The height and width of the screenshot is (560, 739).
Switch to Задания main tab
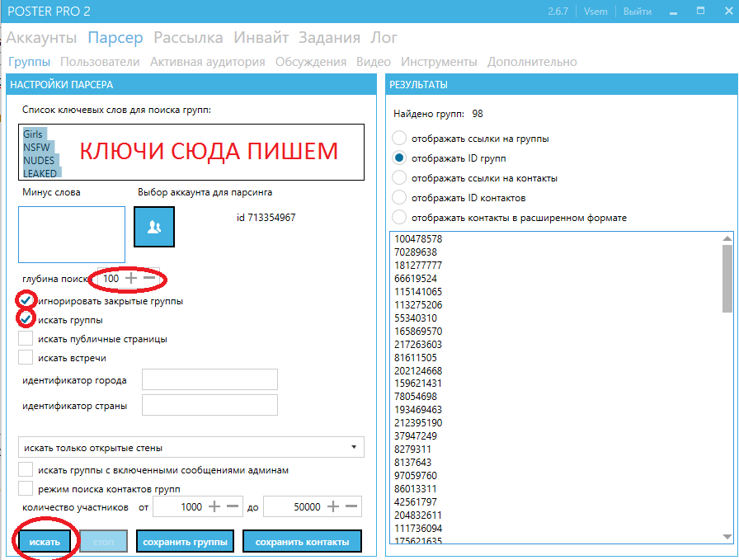(329, 37)
